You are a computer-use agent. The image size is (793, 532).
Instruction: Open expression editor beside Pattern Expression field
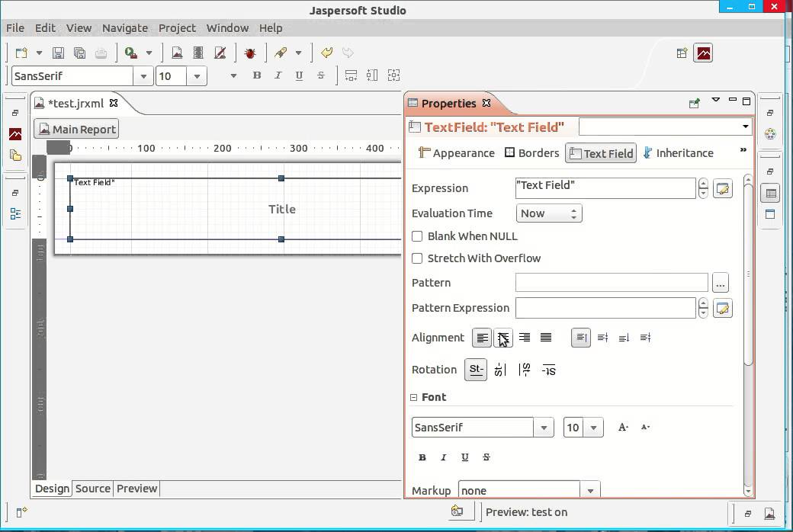(x=723, y=308)
